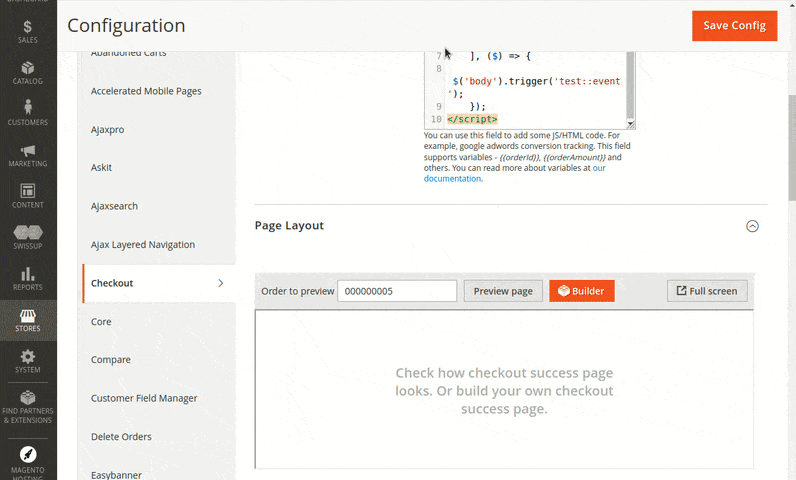Open preview in Full screen
796x480 pixels.
[707, 291]
